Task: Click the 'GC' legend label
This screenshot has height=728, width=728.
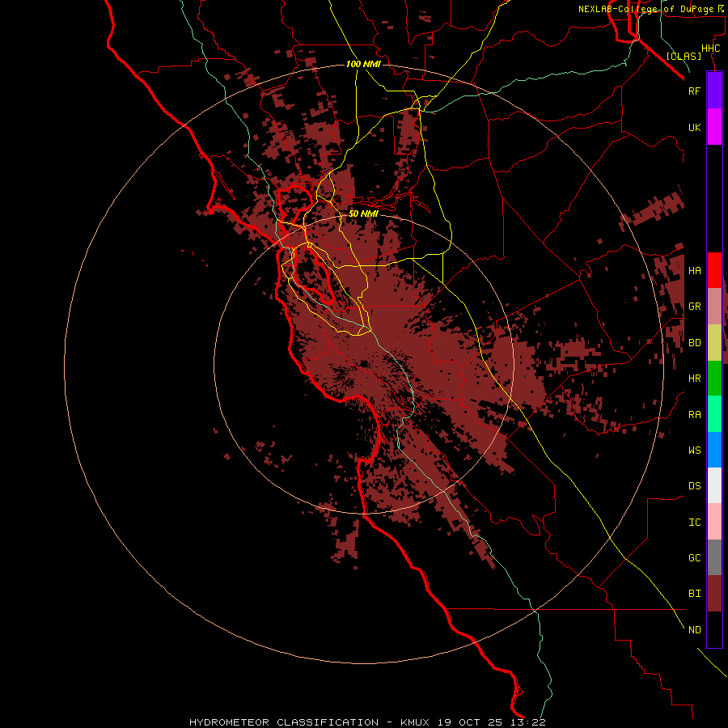Action: [694, 558]
